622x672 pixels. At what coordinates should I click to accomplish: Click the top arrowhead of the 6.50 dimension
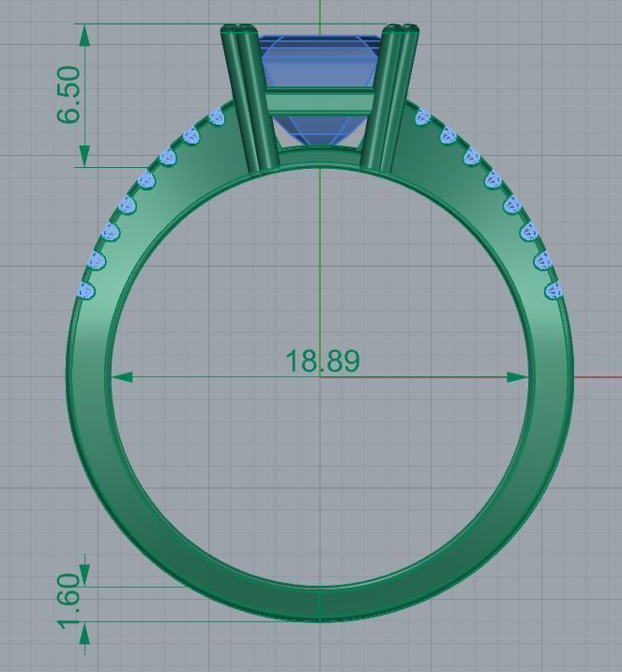click(x=84, y=35)
